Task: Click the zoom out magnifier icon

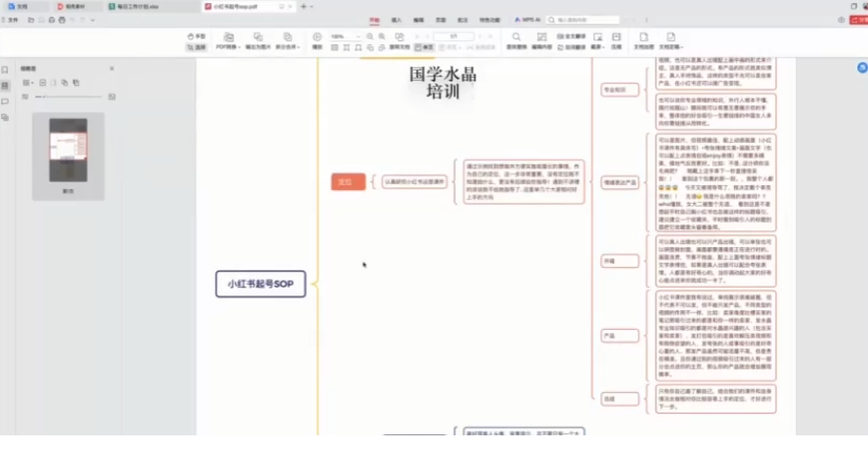Action: (x=370, y=36)
